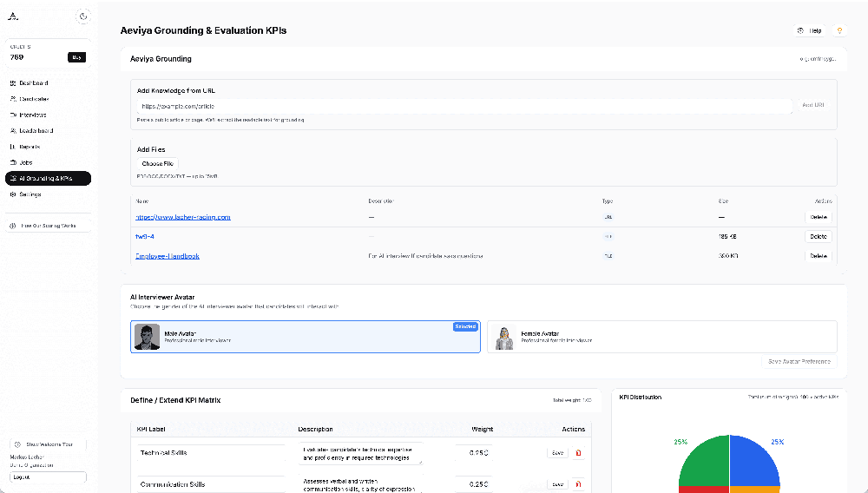Save the Technical Skills KPI row
Screen dimensions: 868x493
(557, 453)
